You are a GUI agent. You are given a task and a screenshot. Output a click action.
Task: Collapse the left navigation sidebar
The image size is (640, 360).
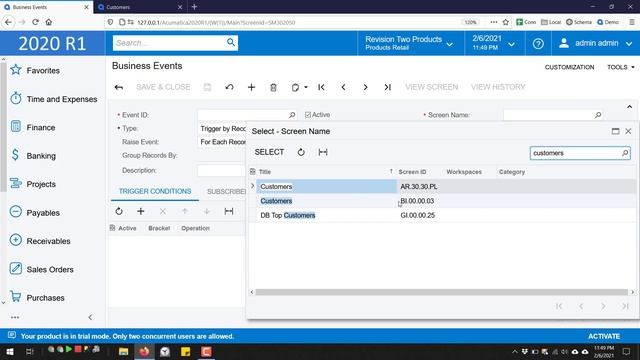point(90,317)
